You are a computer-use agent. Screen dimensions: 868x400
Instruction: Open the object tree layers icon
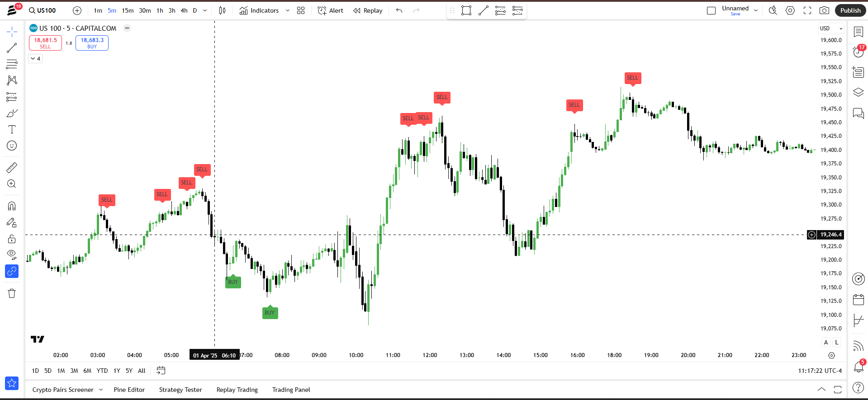(x=859, y=92)
